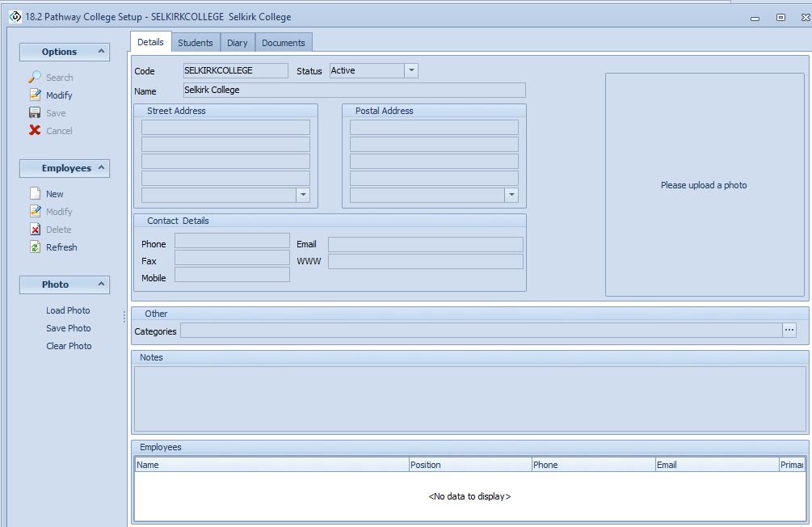Collapse the Options panel section

pyautogui.click(x=102, y=52)
